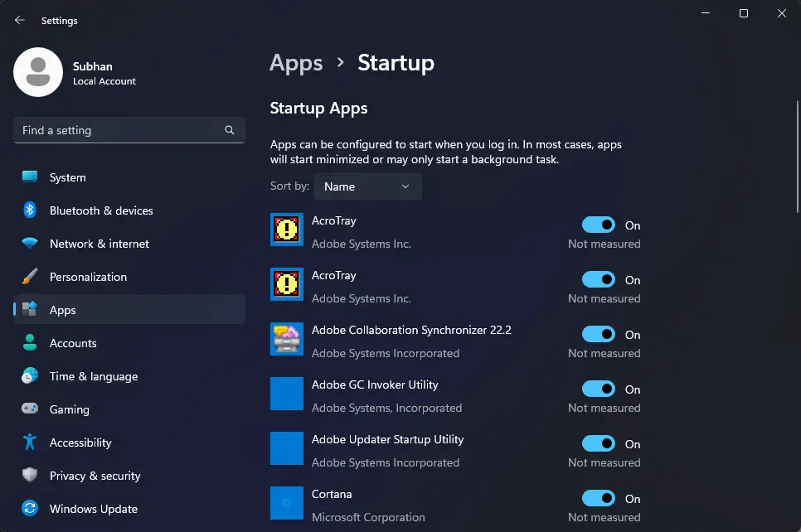801x532 pixels.
Task: Go back using the Settings back arrow
Action: pos(19,21)
